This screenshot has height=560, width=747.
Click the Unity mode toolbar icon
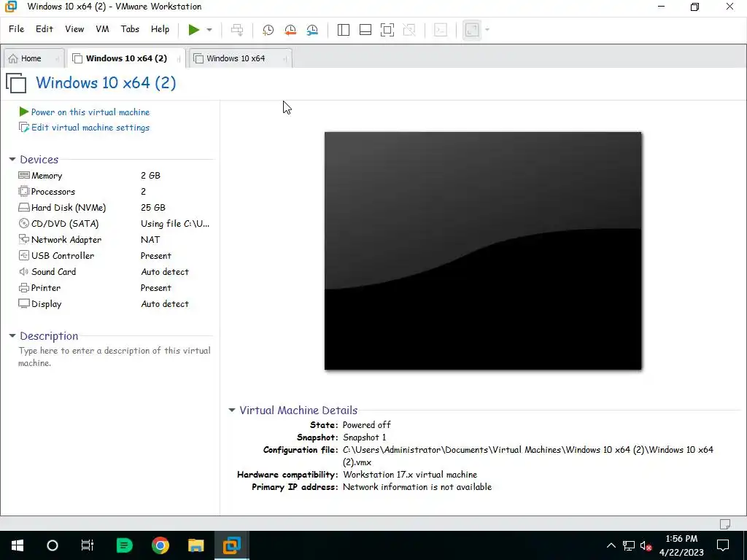point(409,29)
